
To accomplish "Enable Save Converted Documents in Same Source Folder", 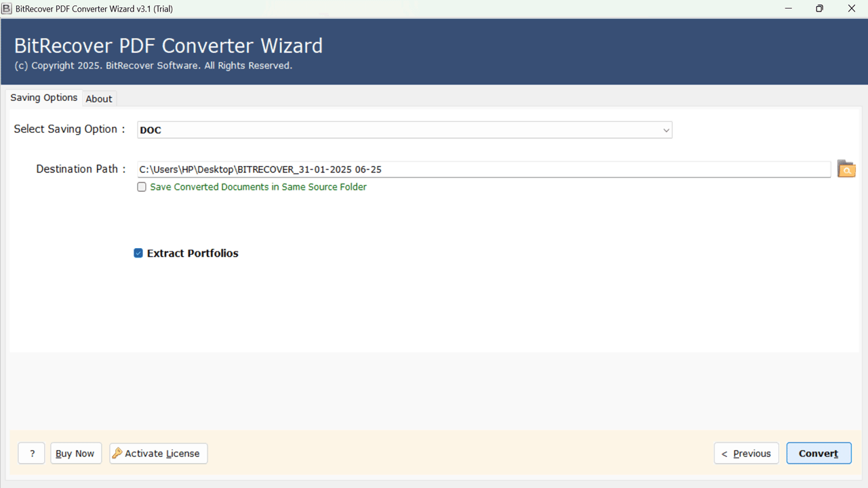I will tap(142, 187).
